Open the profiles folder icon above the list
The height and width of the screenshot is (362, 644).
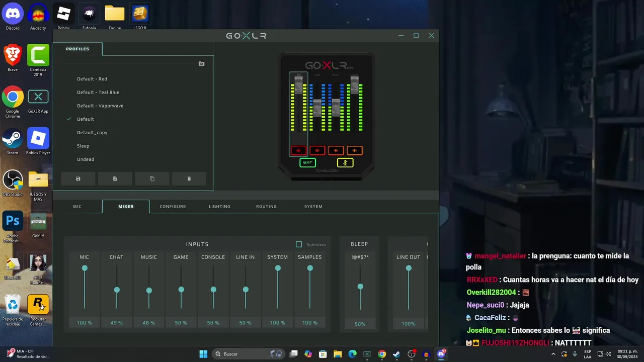201,64
